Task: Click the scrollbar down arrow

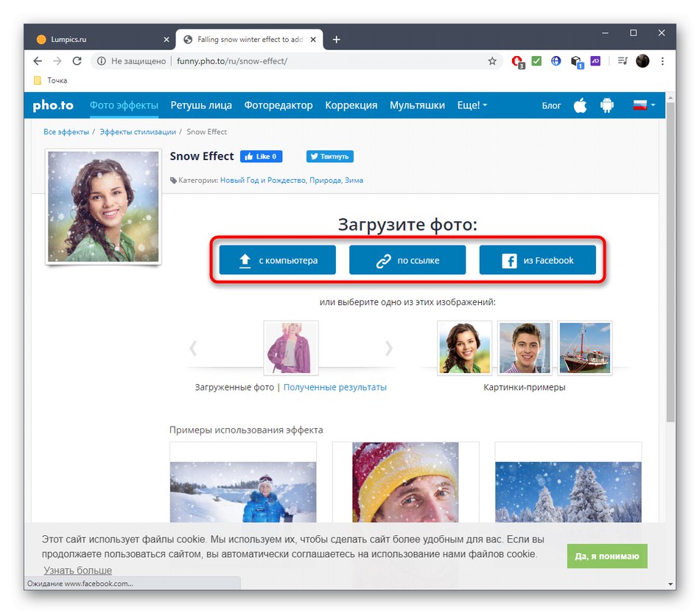Action: pyautogui.click(x=670, y=584)
